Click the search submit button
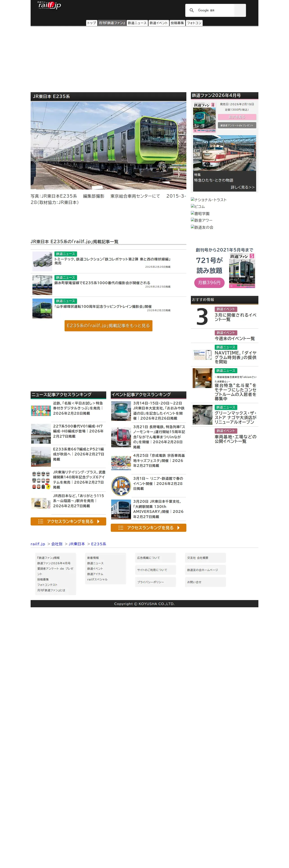The image size is (289, 868). coord(240,10)
